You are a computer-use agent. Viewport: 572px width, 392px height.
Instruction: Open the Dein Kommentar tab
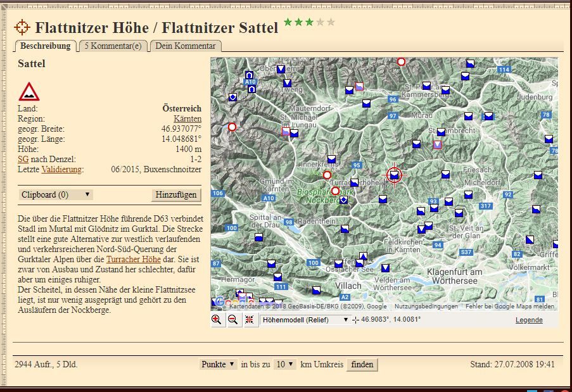pyautogui.click(x=186, y=46)
